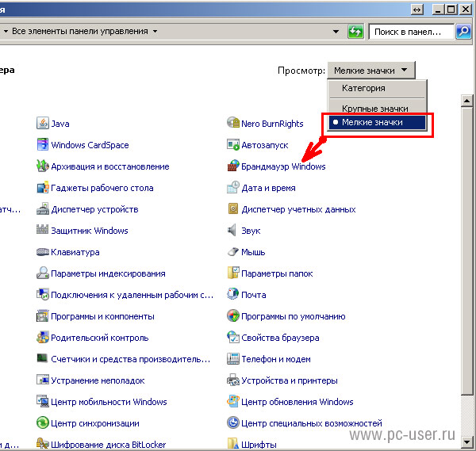Open the Java control panel icon
Screen dimensions: 476x451
tap(43, 124)
